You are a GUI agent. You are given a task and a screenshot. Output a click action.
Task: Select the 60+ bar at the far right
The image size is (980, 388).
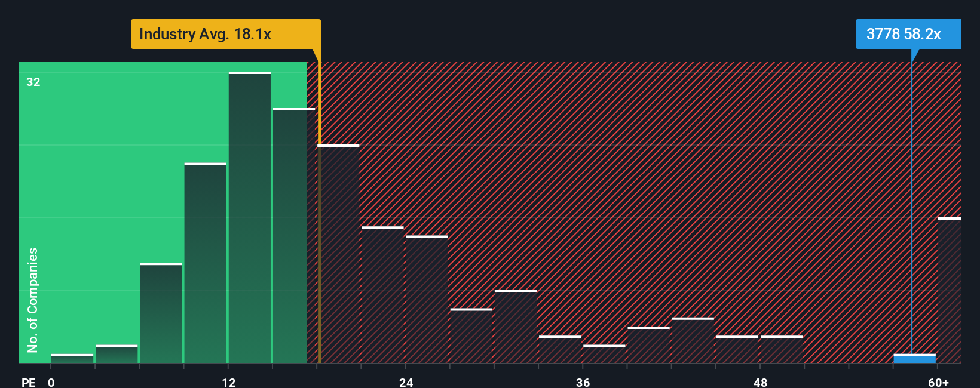pyautogui.click(x=949, y=290)
